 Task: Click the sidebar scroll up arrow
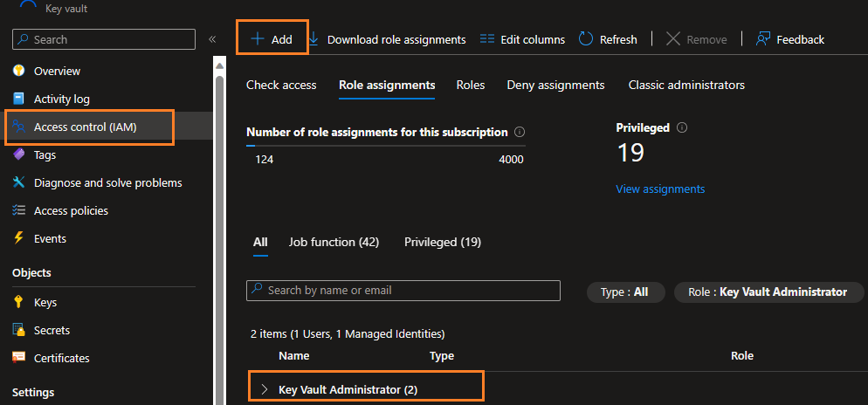click(x=219, y=65)
